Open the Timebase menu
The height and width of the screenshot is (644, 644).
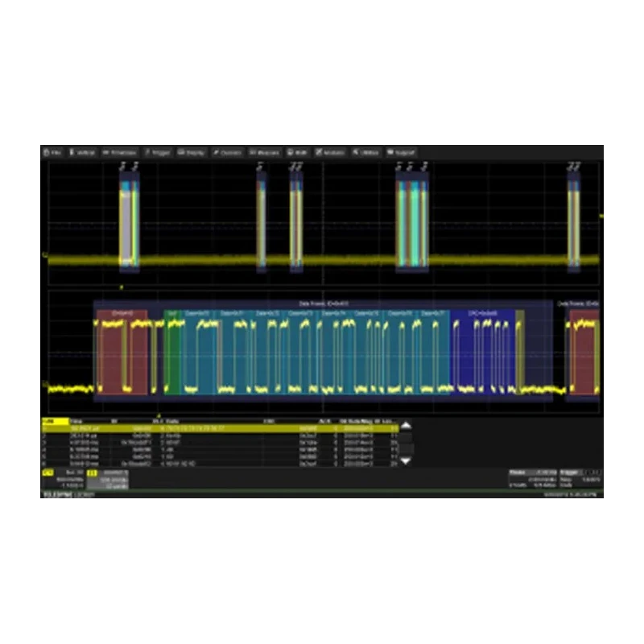tap(119, 152)
